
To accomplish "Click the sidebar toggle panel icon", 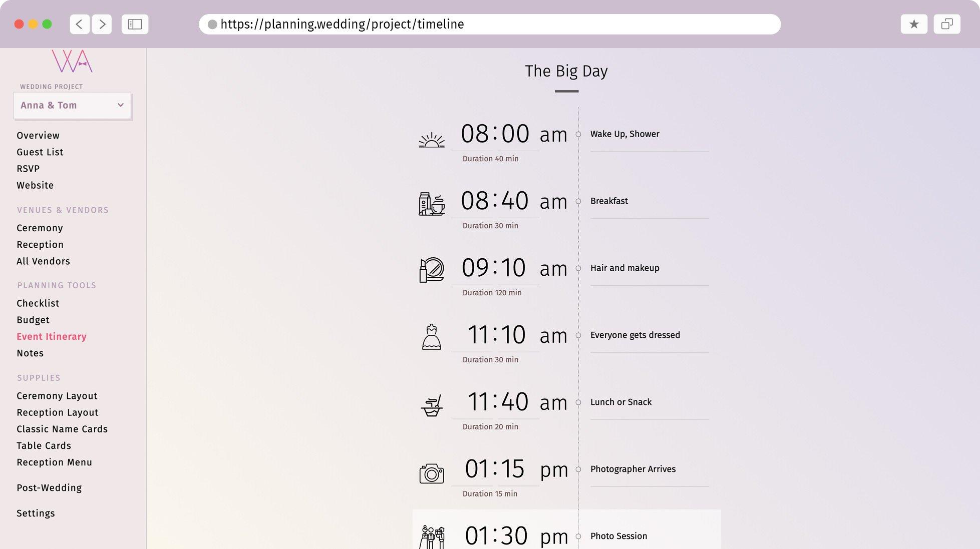I will 135,24.
